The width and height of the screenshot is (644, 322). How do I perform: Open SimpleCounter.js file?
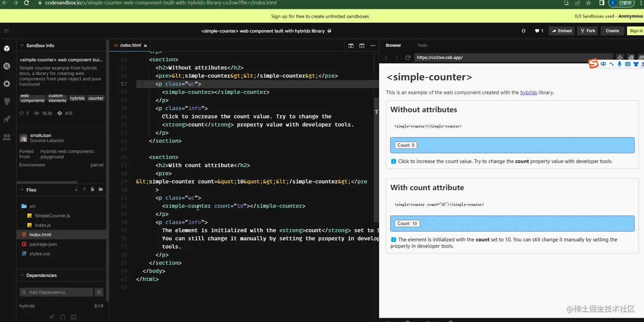pos(61,216)
